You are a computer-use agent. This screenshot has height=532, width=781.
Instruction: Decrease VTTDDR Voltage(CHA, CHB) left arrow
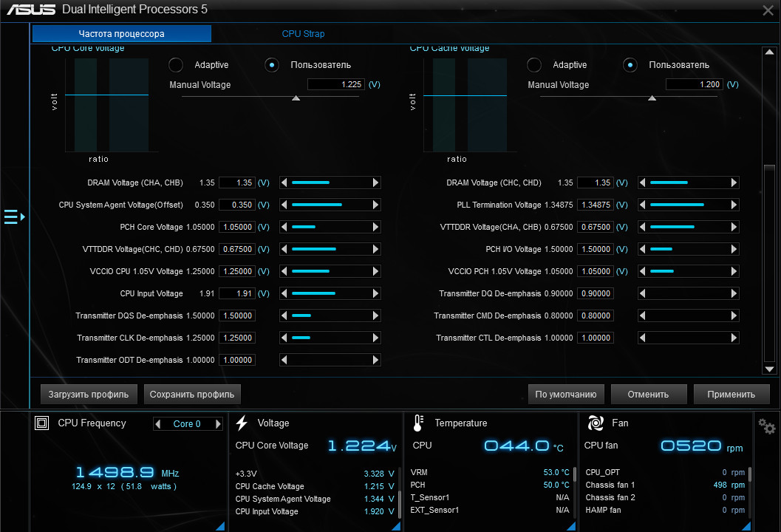[643, 227]
